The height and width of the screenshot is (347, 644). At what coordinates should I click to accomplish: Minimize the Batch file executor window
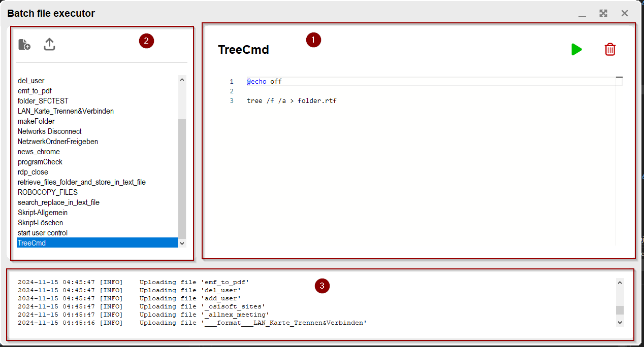(582, 14)
